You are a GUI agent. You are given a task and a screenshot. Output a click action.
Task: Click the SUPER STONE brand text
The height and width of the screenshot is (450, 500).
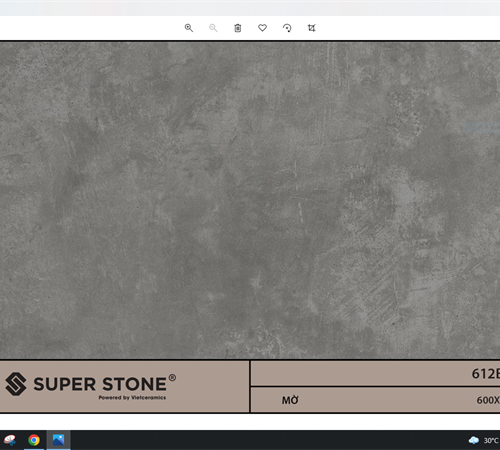pos(100,384)
